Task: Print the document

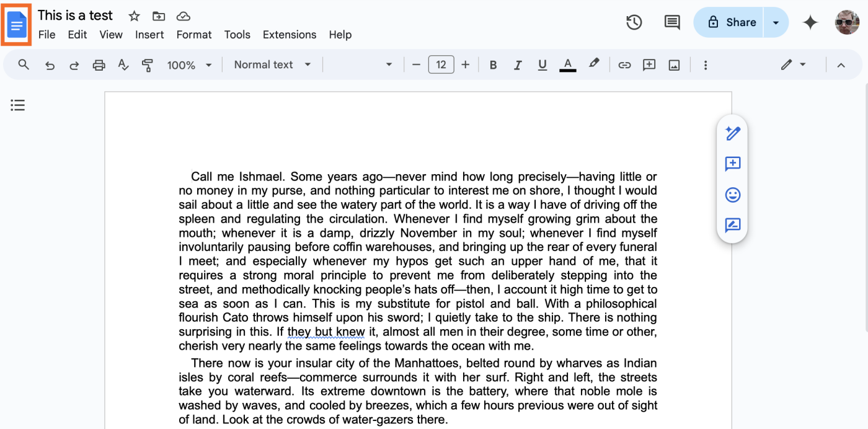Action: click(x=99, y=65)
